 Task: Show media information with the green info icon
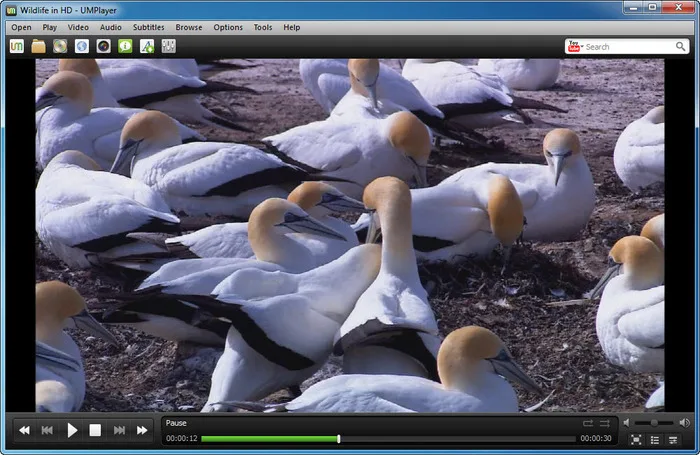tap(125, 46)
